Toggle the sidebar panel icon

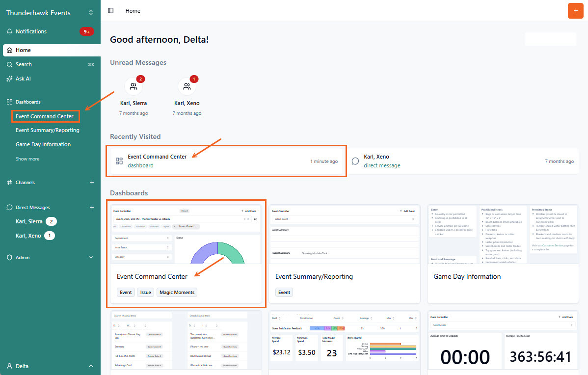coord(110,10)
